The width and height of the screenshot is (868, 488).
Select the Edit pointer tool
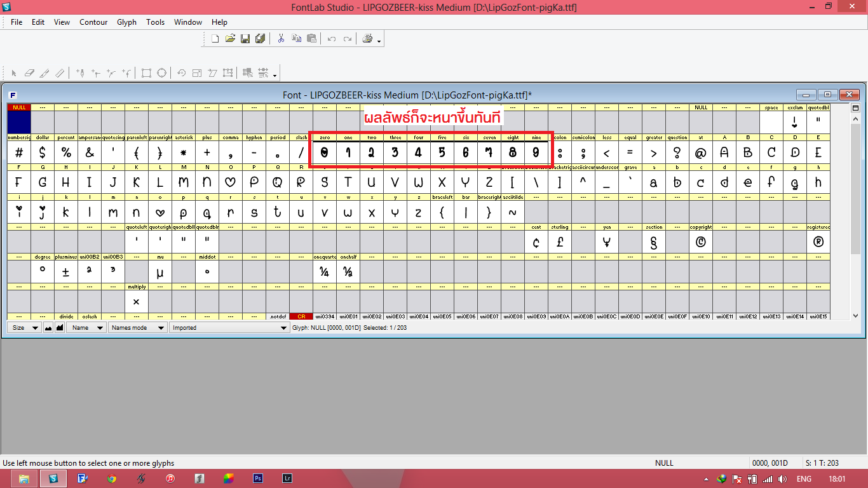14,73
